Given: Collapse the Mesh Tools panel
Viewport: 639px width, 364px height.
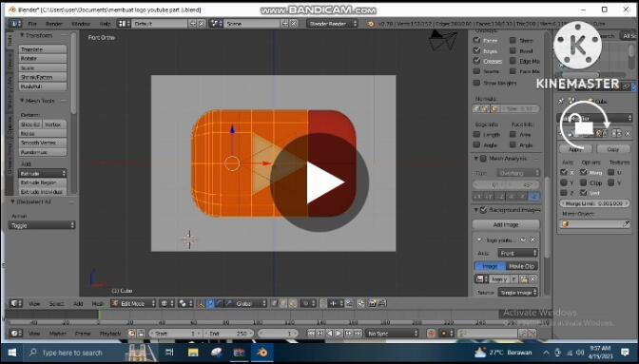Looking at the screenshot, I should (x=22, y=101).
